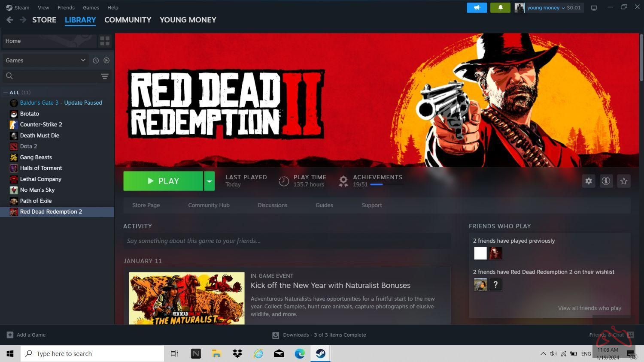Open the announcements megaphone icon

click(x=477, y=7)
